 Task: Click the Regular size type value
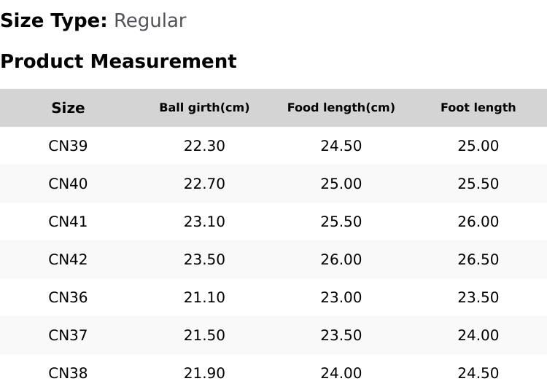[x=150, y=20]
